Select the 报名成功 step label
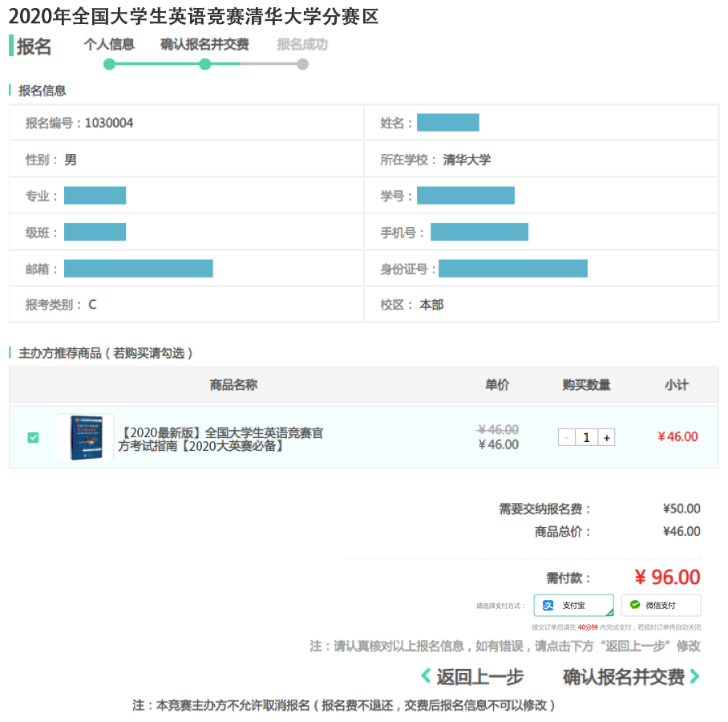Image resolution: width=728 pixels, height=722 pixels. [x=302, y=45]
